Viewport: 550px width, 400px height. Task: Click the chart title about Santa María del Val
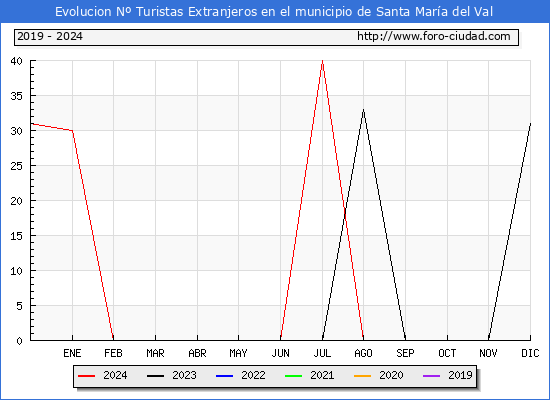(x=274, y=12)
